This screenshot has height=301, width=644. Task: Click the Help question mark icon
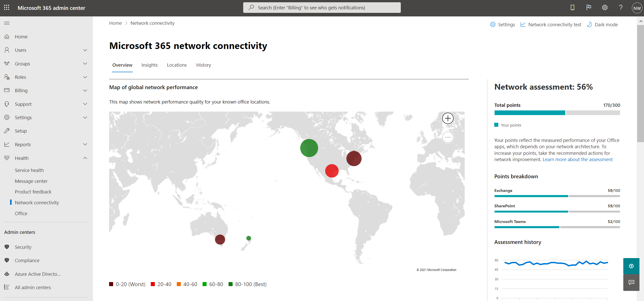click(x=621, y=7)
